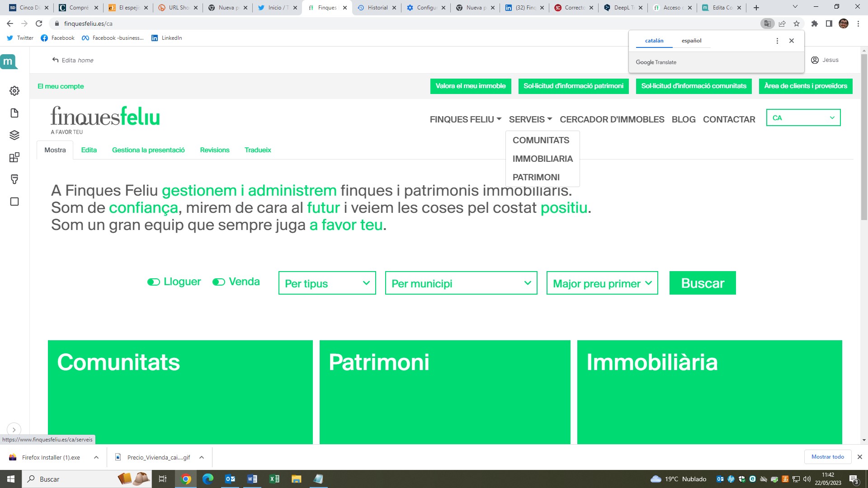The height and width of the screenshot is (488, 868).
Task: Click the Buscar button to search
Action: click(702, 283)
